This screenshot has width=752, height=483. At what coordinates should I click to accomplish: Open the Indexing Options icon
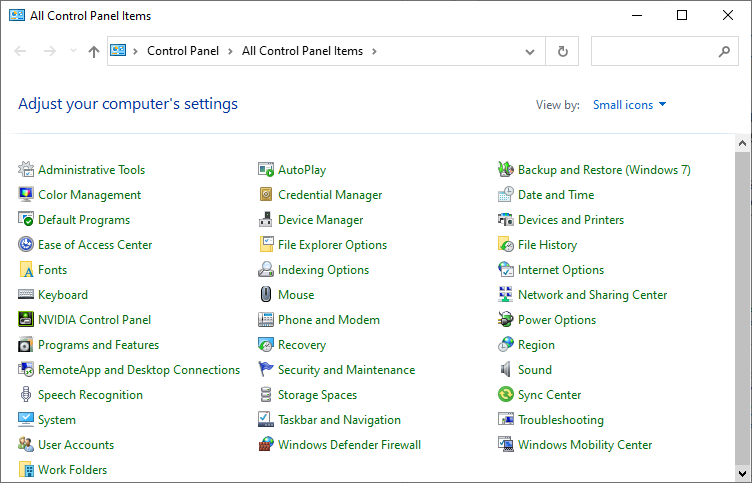point(266,269)
